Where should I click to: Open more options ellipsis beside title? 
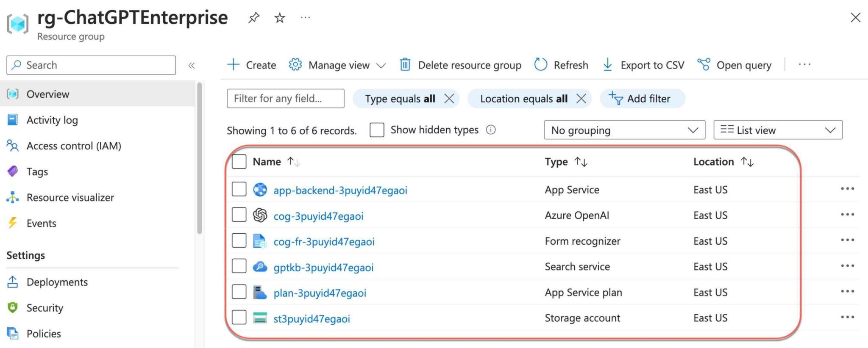click(306, 18)
